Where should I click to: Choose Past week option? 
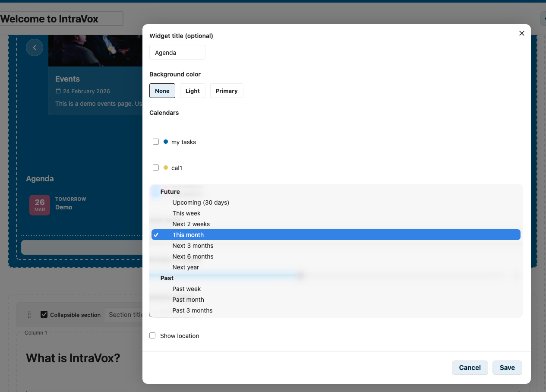pos(336,289)
